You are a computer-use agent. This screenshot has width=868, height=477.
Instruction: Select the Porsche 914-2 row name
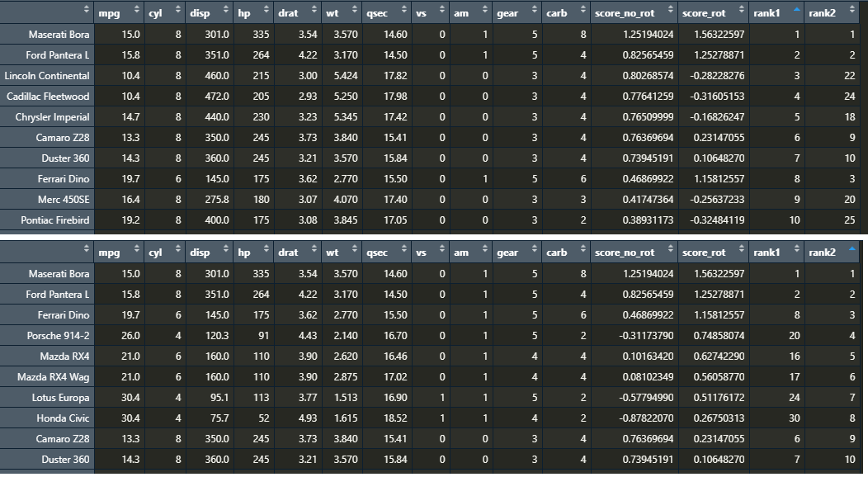point(58,336)
